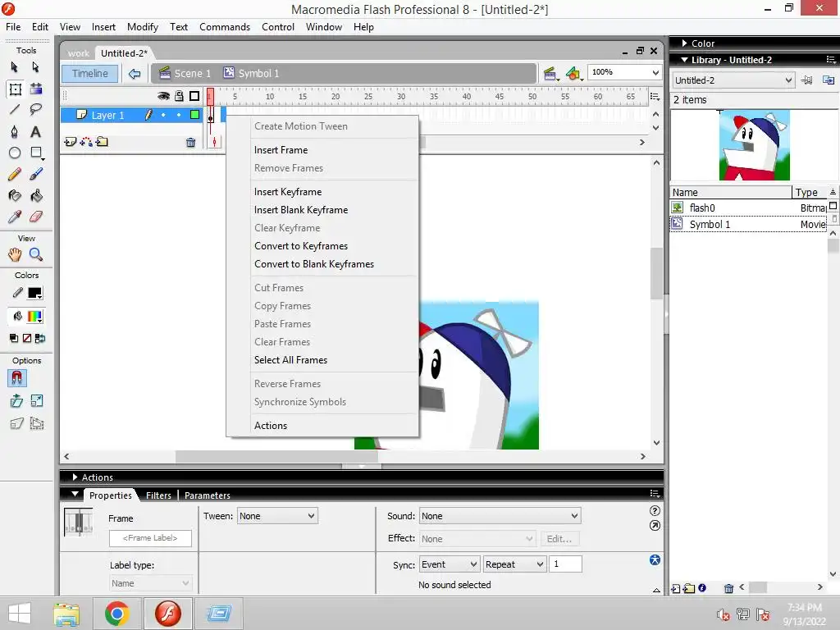The width and height of the screenshot is (840, 630).
Task: Open the Sync Event dropdown
Action: (450, 564)
